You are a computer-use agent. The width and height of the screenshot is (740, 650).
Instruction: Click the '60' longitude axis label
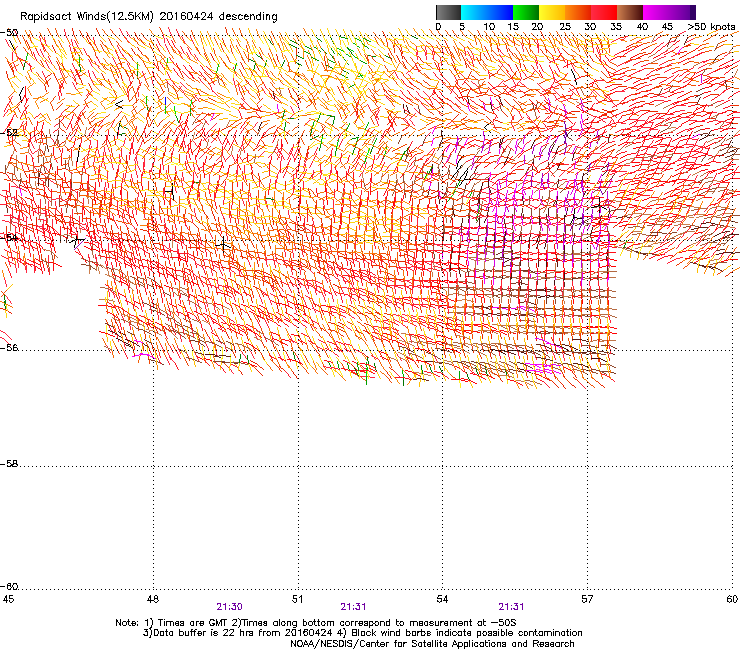coord(732,599)
